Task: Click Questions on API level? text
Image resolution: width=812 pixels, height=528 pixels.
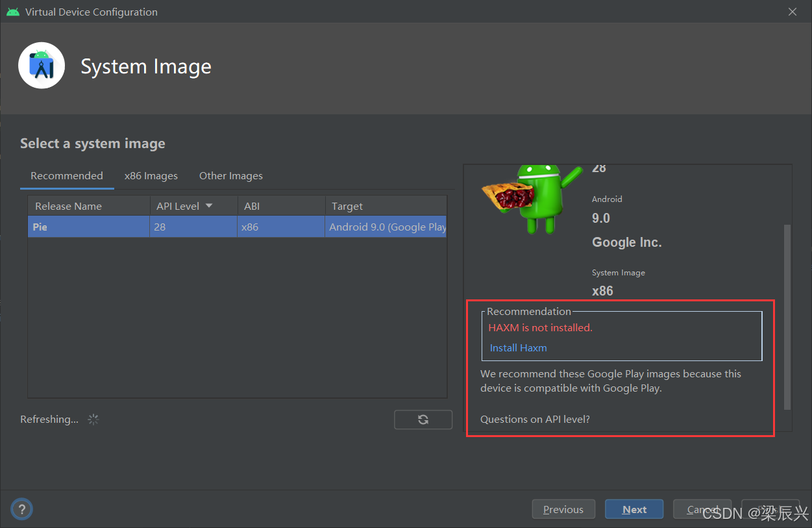Action: 535,420
